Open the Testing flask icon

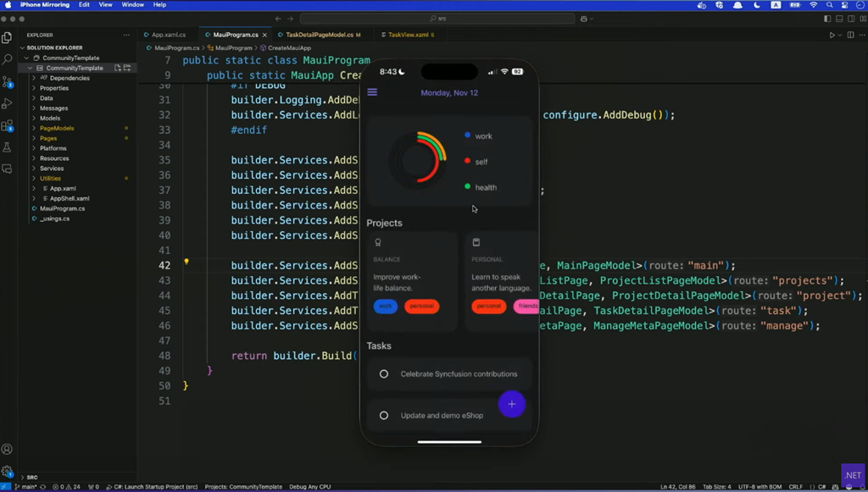(x=8, y=147)
